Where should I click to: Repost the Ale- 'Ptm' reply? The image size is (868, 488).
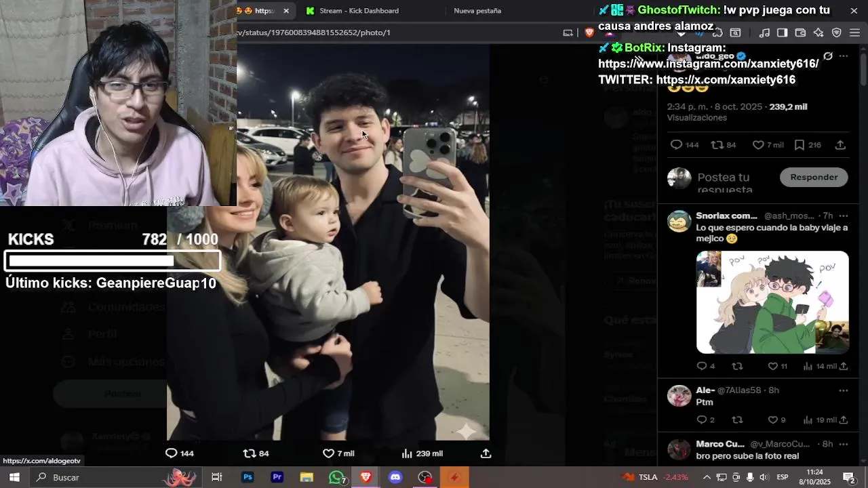[737, 420]
